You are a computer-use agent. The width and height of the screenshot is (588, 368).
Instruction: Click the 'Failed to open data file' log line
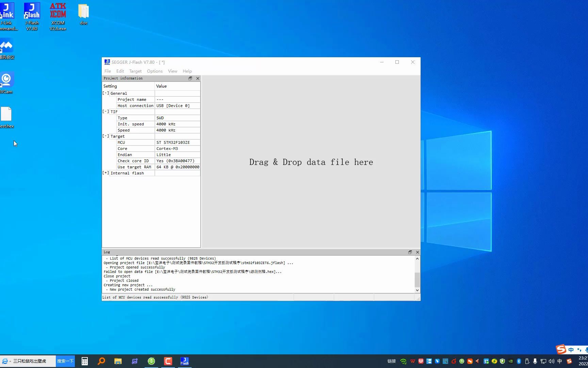(193, 272)
